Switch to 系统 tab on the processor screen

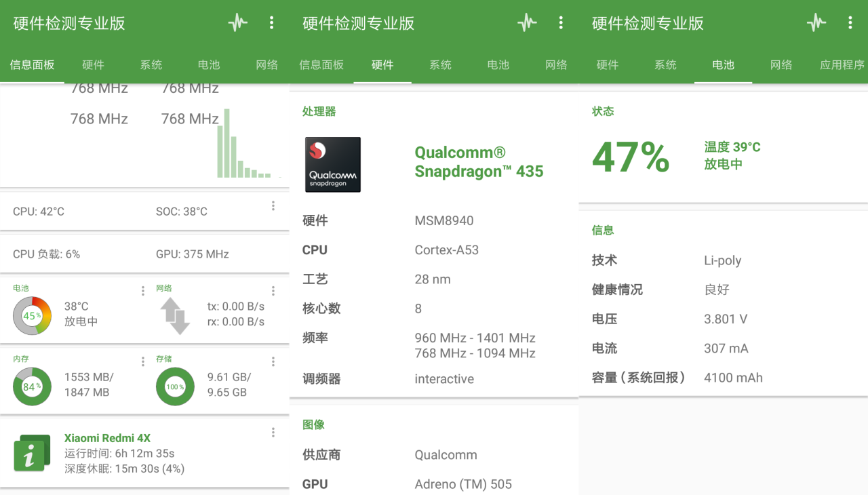point(441,65)
